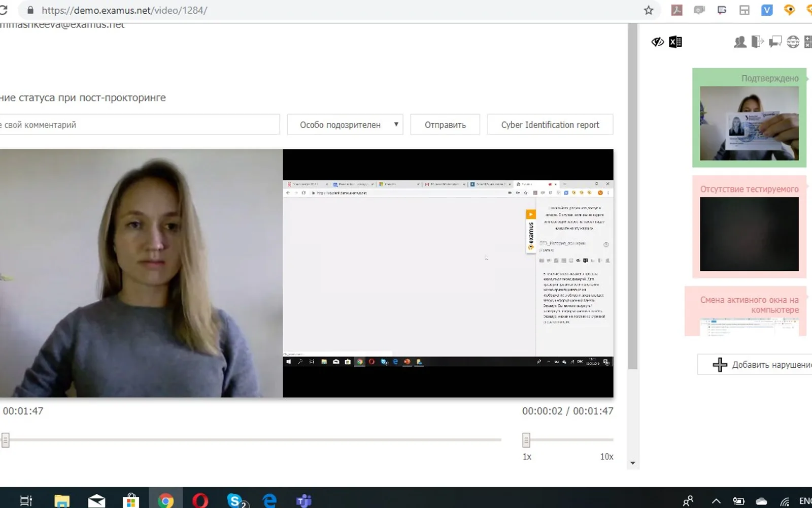Click the '1x' speed label
This screenshot has width=812, height=508.
coord(527,457)
